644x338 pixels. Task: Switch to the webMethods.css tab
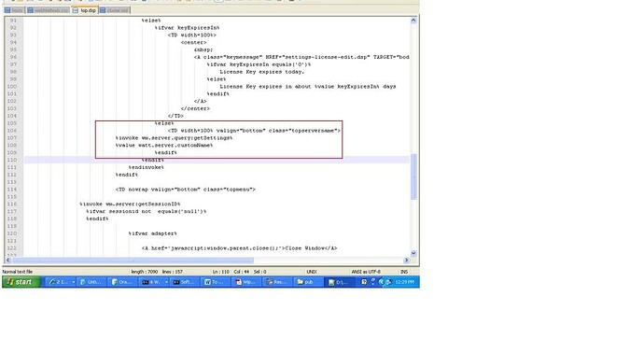[x=49, y=10]
